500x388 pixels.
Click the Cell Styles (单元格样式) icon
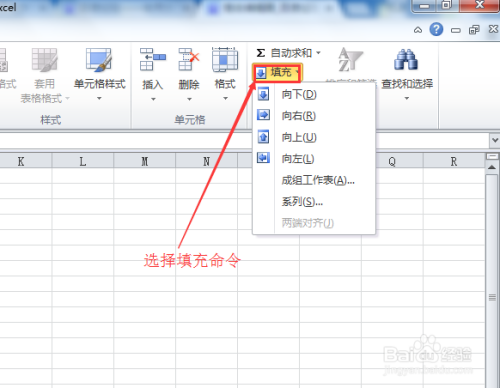tap(99, 60)
